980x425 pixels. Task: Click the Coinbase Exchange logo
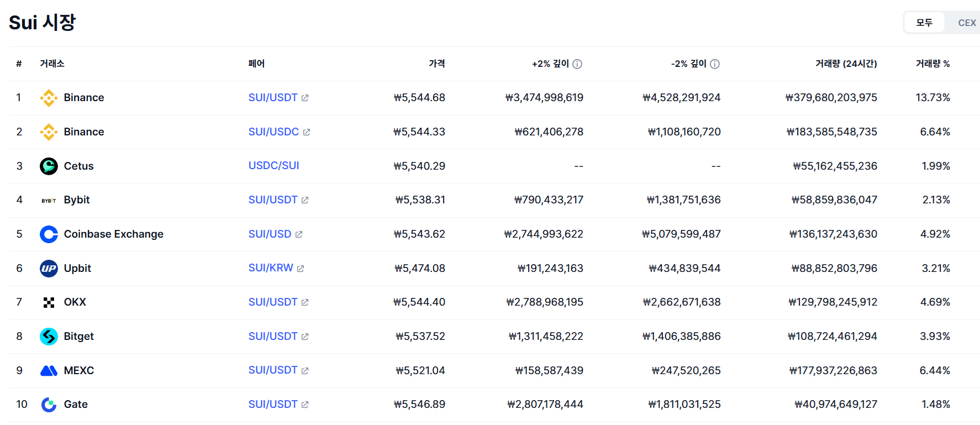(49, 234)
